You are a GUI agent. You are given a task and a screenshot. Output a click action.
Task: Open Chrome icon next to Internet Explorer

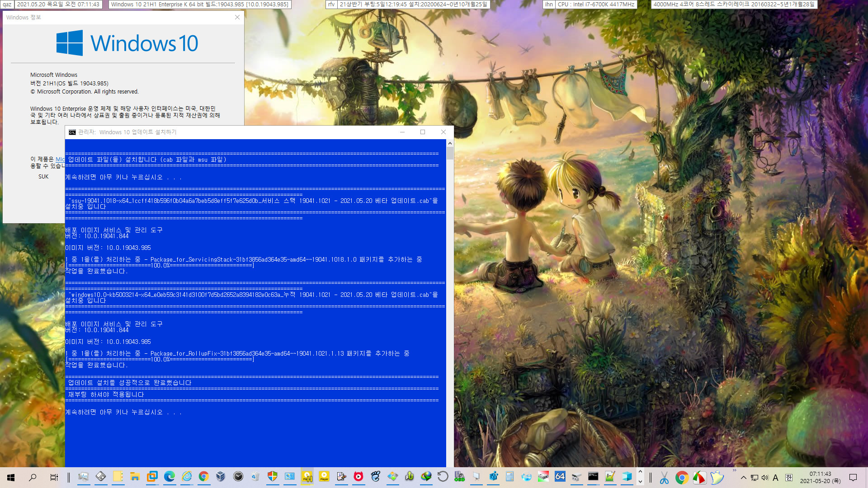coord(203,477)
